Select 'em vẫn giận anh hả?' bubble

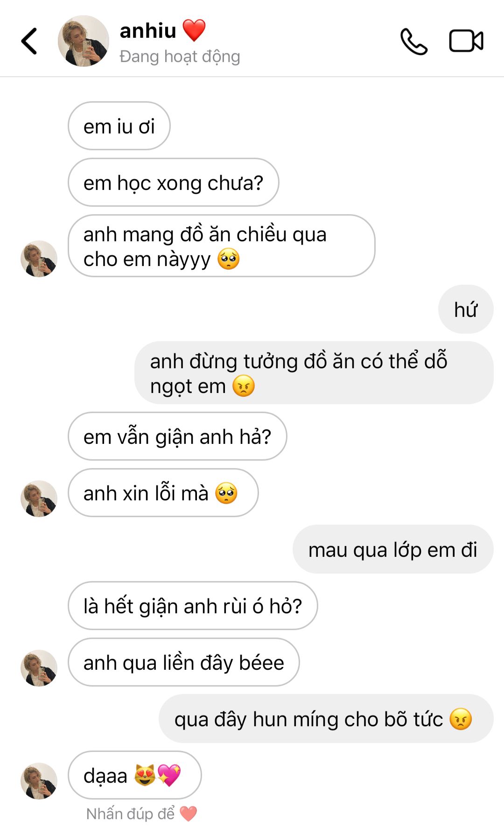[x=177, y=436]
